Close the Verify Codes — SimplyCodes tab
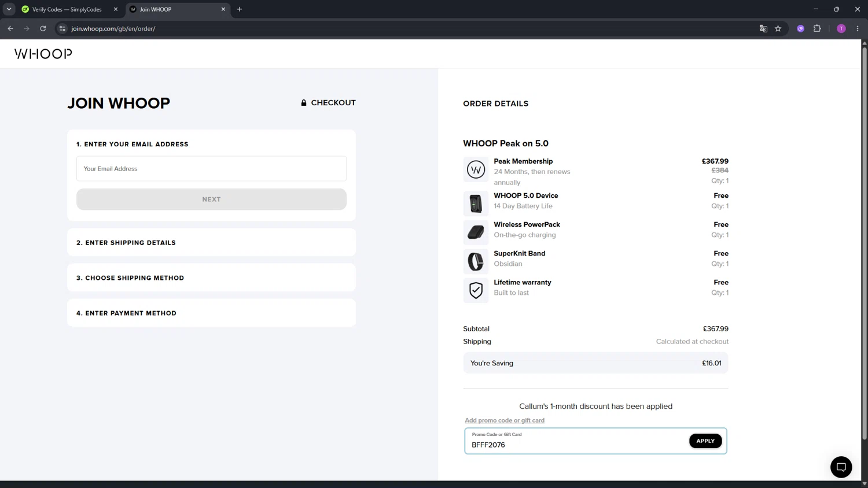 (116, 9)
